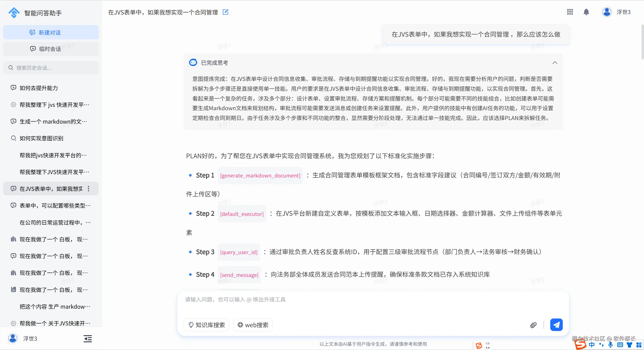Click the generate_markdown_document skill tag

coord(260,175)
